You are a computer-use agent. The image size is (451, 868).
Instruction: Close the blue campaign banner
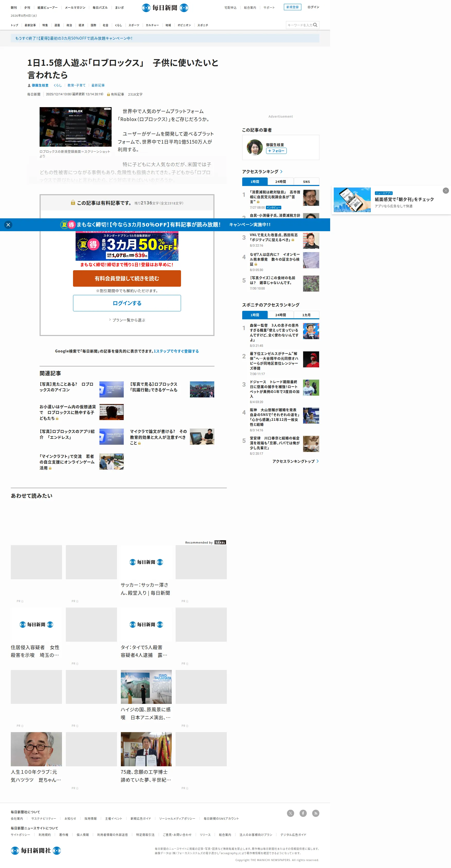(x=8, y=225)
